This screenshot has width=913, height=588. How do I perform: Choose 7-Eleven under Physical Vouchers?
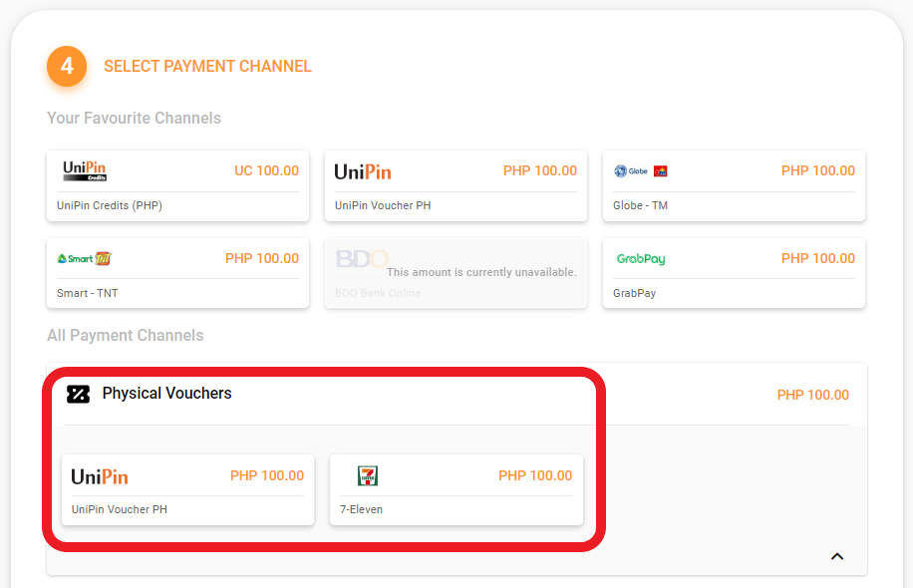point(456,490)
